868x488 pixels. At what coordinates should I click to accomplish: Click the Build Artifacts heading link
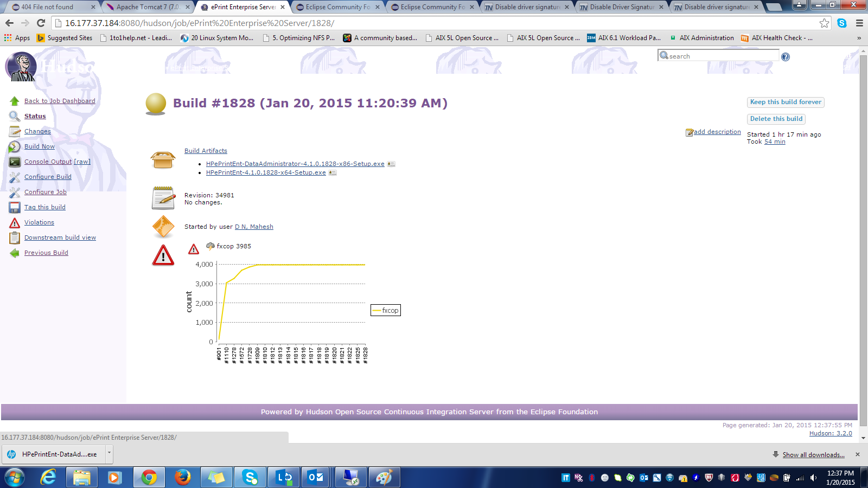[x=206, y=151]
